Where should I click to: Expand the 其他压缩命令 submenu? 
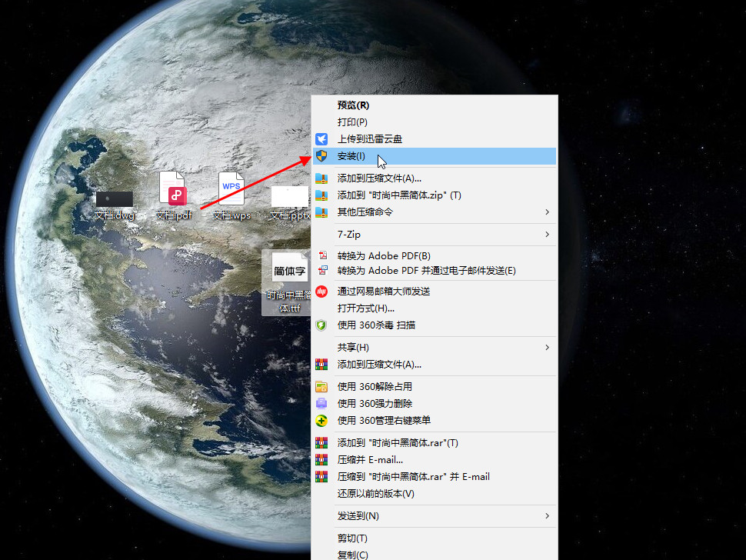coord(365,212)
